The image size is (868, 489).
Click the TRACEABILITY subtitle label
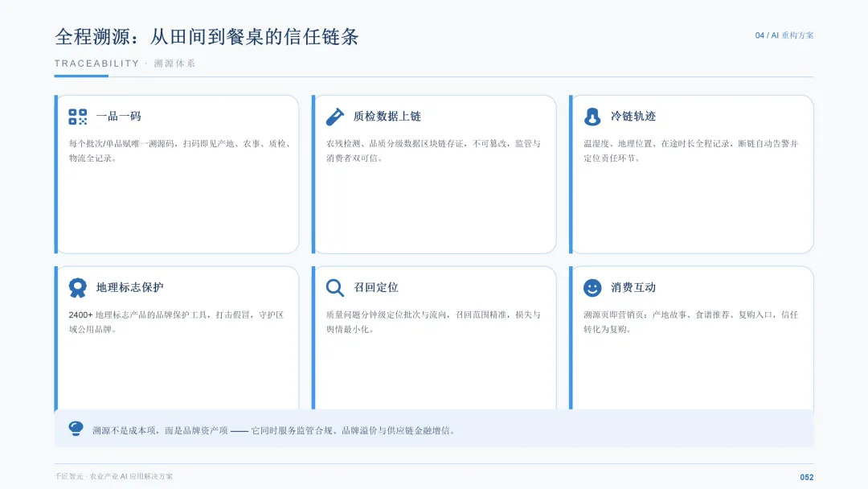[x=97, y=63]
